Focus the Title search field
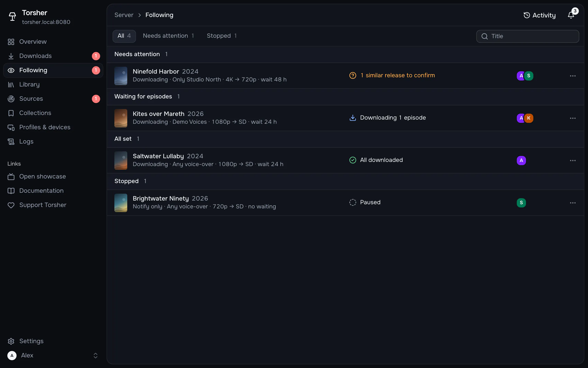 click(x=528, y=36)
